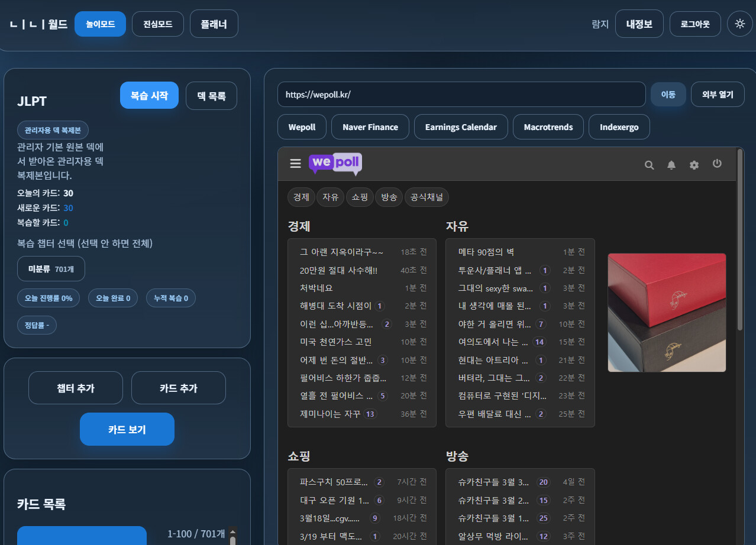Open the Wepoll bookmark
This screenshot has height=545, width=756.
click(x=302, y=127)
